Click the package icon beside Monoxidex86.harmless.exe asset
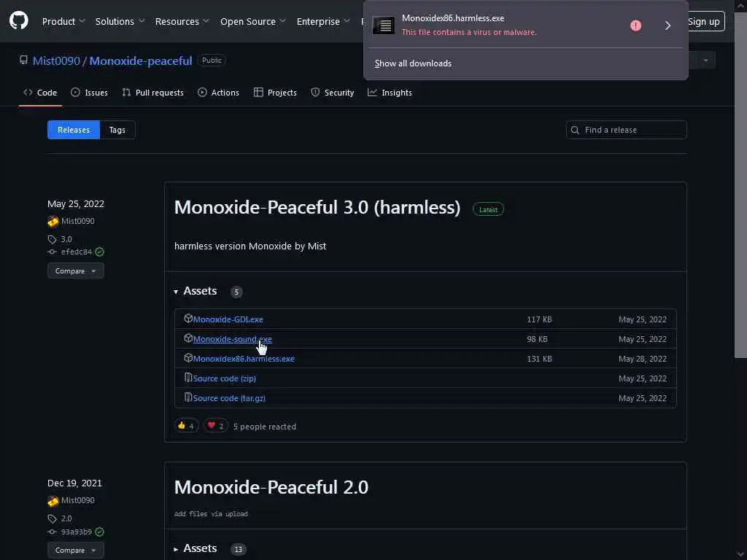 tap(188, 357)
